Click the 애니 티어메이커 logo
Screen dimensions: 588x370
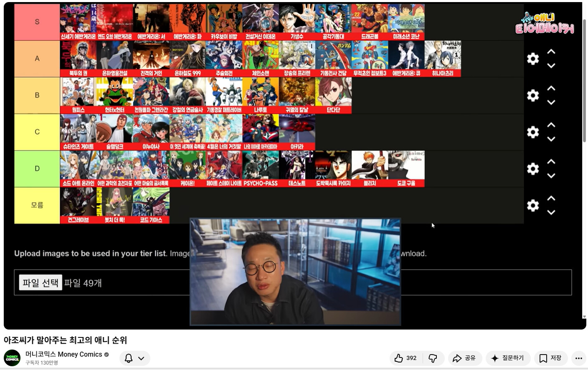[x=545, y=23]
